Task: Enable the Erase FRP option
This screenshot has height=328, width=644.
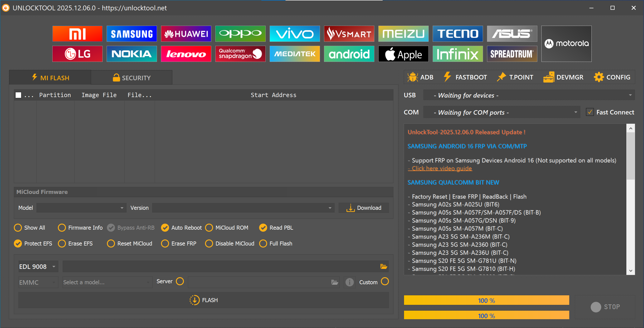Action: [165, 243]
